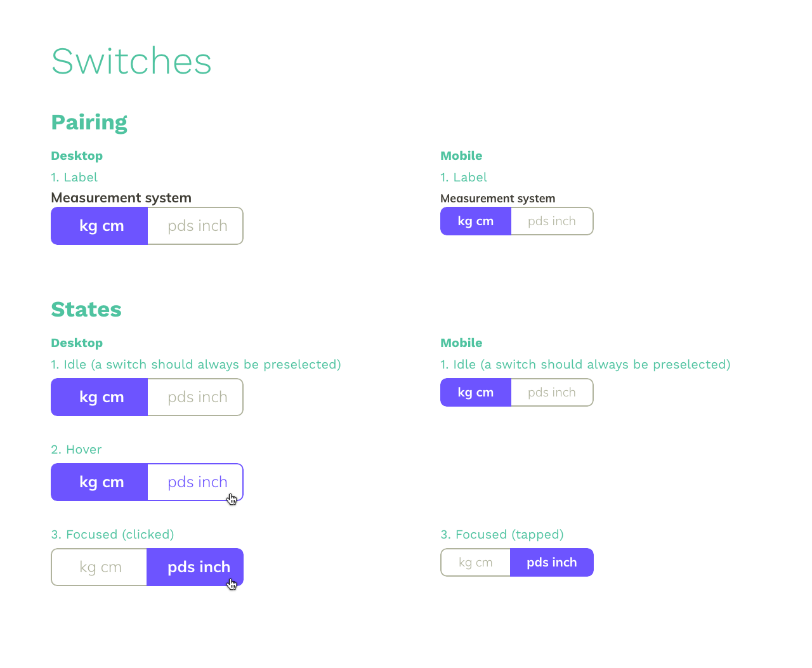This screenshot has width=812, height=668.
Task: Click the 'Pairing' section heading
Action: click(x=89, y=122)
